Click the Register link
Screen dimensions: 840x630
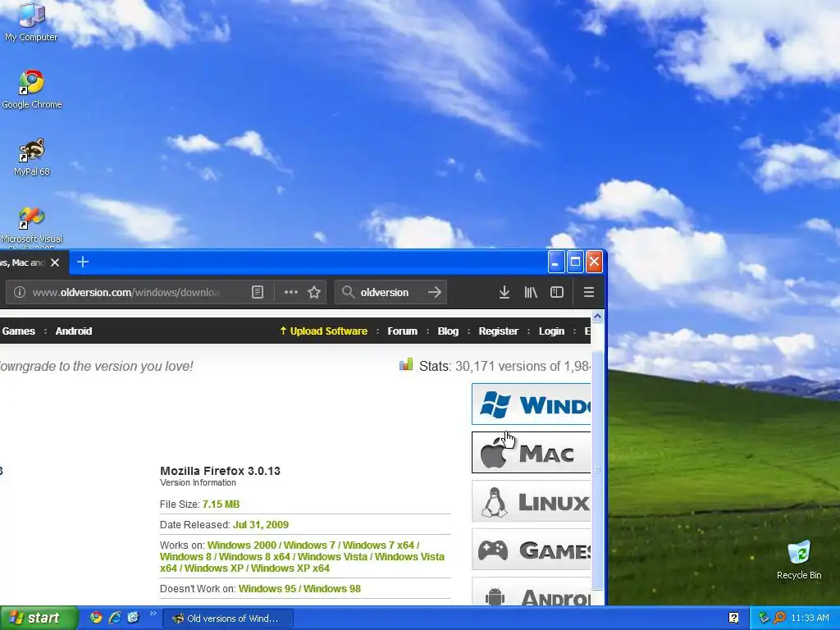pos(498,331)
